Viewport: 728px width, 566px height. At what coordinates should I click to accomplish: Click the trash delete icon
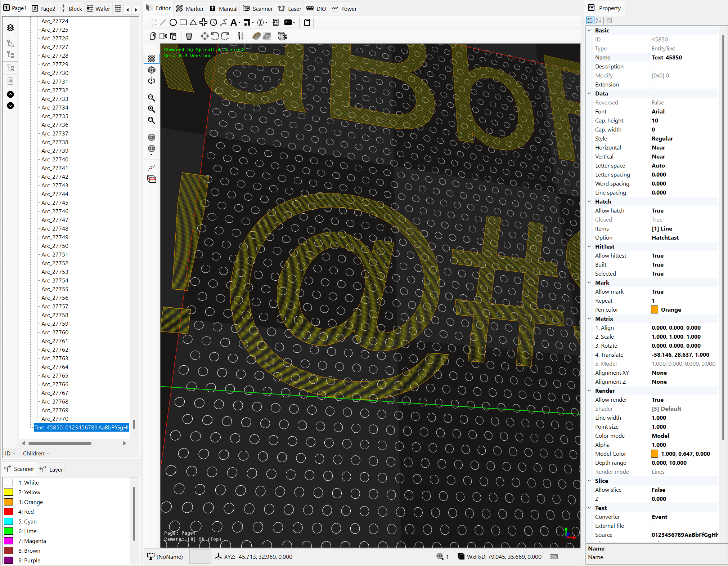[189, 36]
